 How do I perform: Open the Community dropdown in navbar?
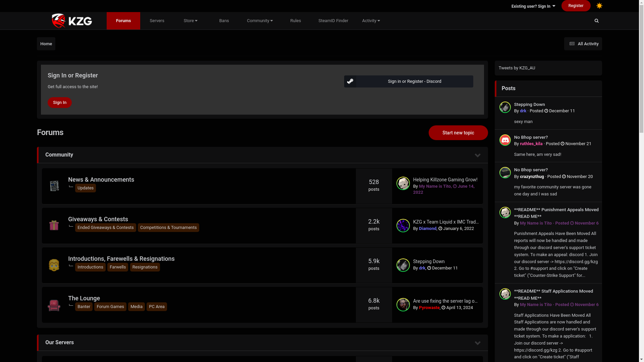(260, 21)
